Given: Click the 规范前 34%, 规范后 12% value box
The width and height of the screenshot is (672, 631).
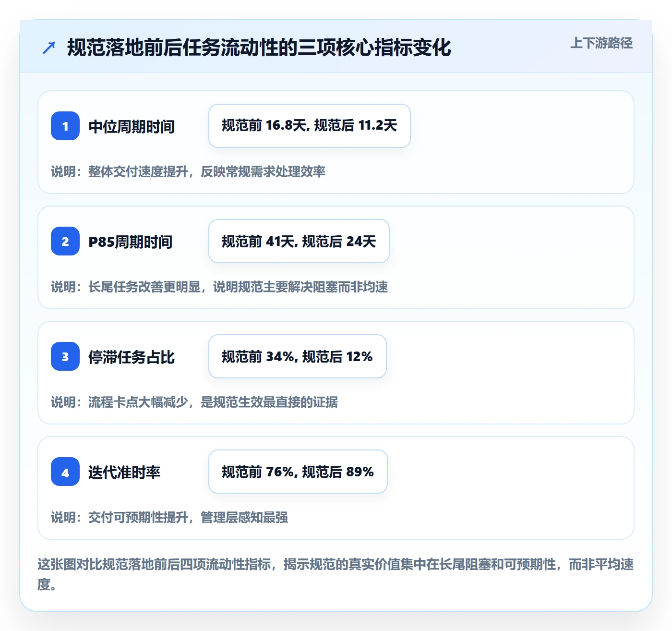Looking at the screenshot, I should pos(298,356).
